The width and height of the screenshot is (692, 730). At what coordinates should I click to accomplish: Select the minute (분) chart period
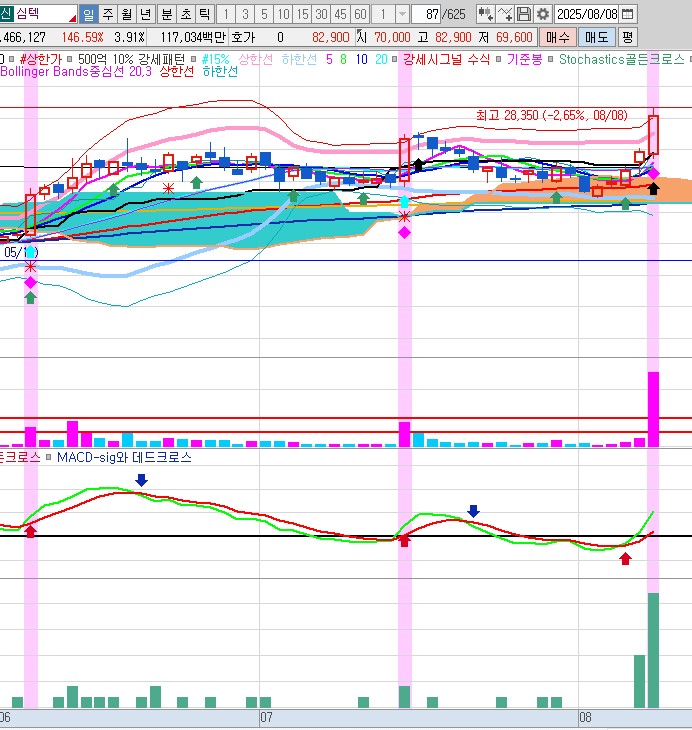166,14
